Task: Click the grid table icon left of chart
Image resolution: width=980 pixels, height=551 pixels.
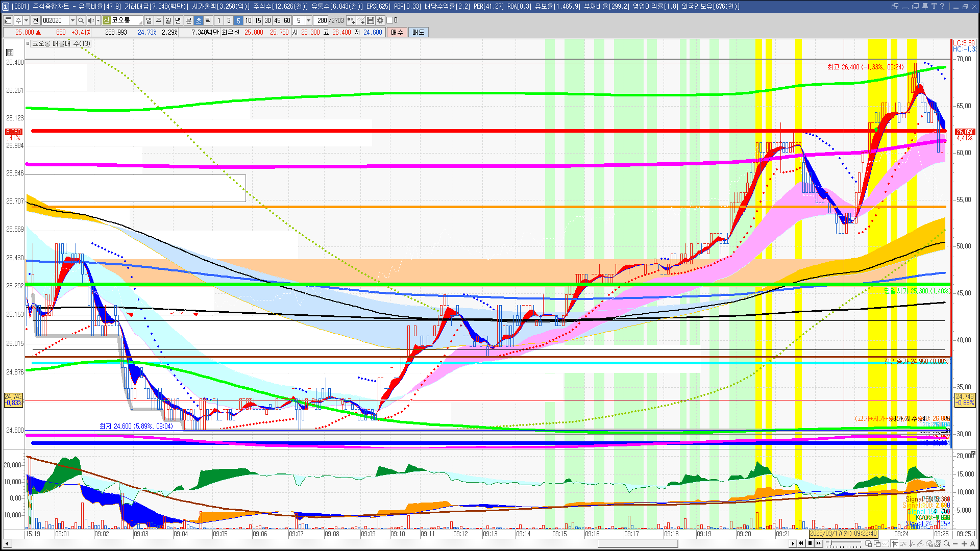Action: 10,53
